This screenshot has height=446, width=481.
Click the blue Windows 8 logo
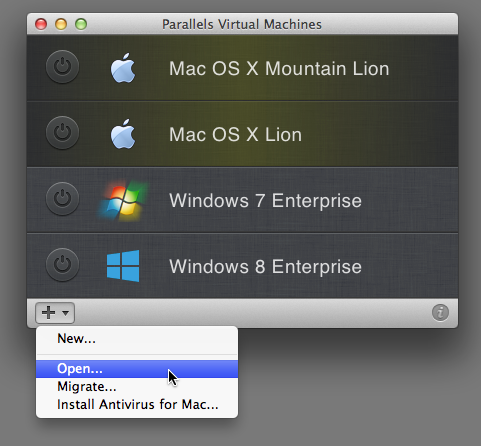coord(123,266)
